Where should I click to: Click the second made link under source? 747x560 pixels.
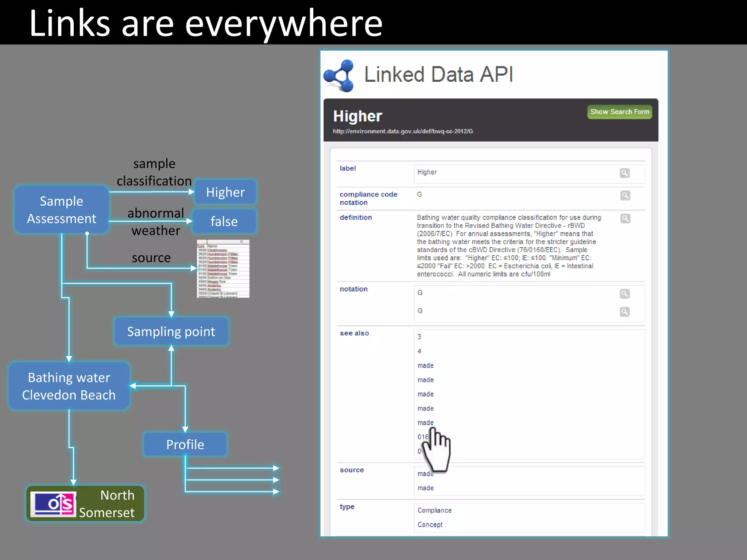coord(426,488)
